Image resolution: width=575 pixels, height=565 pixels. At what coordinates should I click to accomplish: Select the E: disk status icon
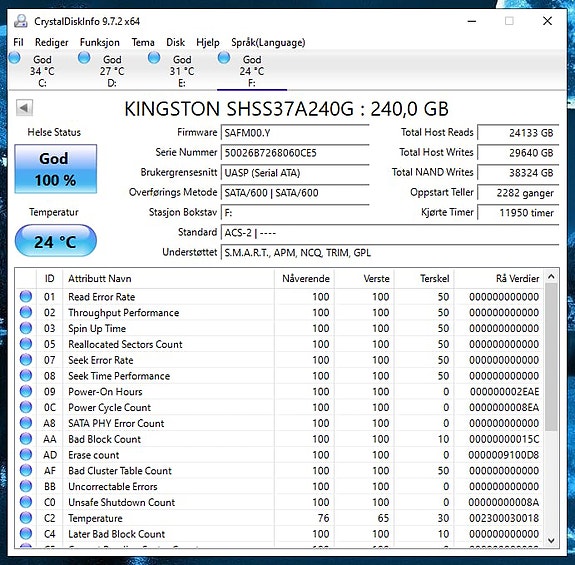154,58
